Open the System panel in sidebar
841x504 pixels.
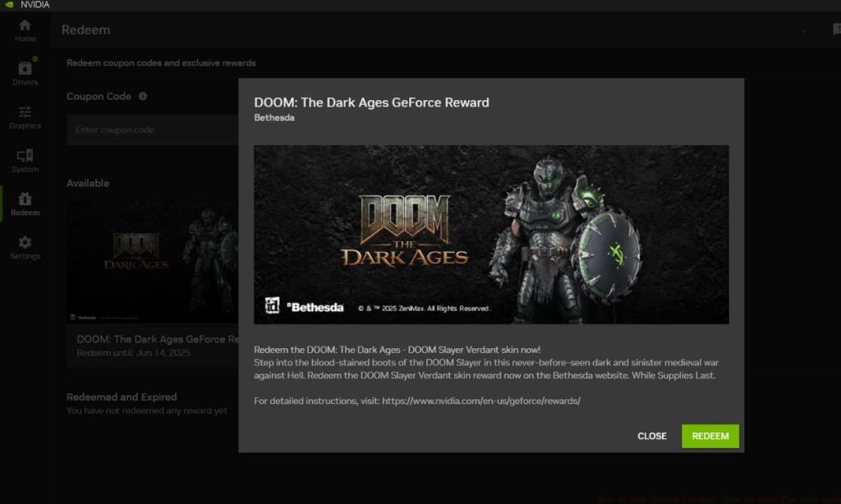[x=25, y=163]
